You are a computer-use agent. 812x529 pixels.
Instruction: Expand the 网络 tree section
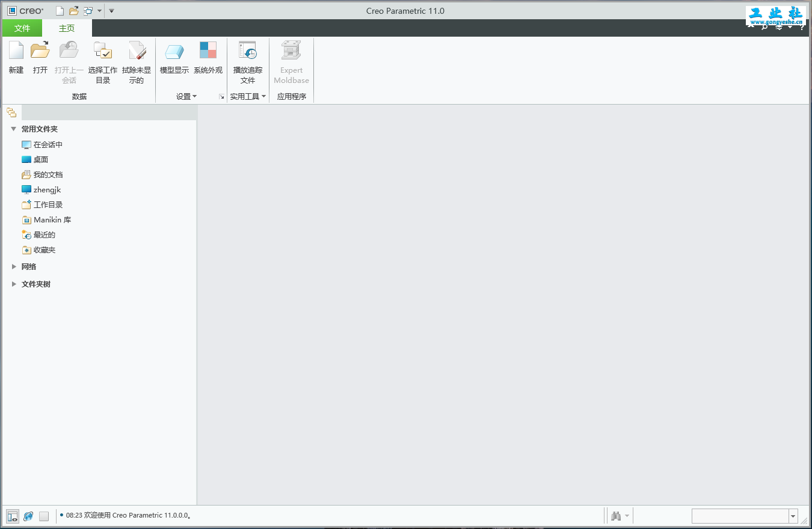pos(14,266)
